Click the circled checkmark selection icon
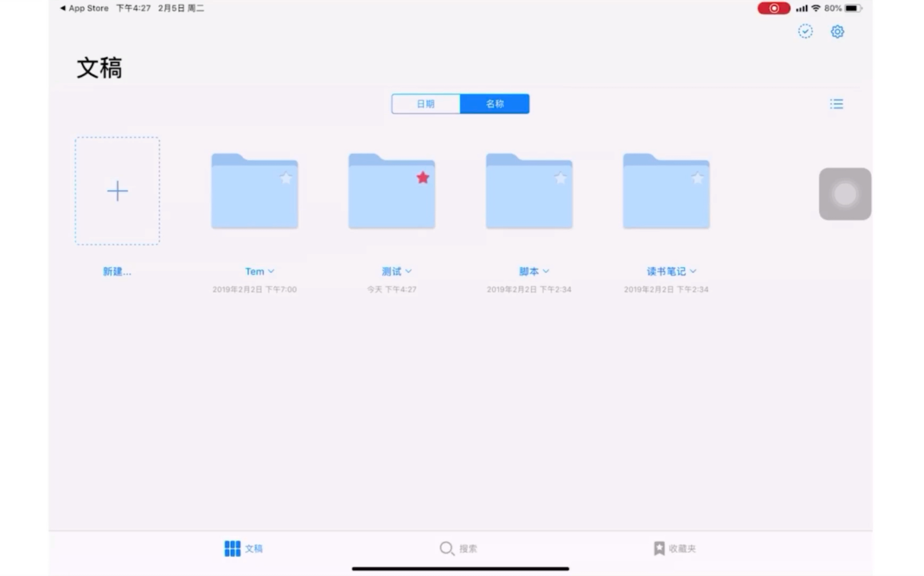Viewport: 924px width, 576px height. (x=805, y=32)
